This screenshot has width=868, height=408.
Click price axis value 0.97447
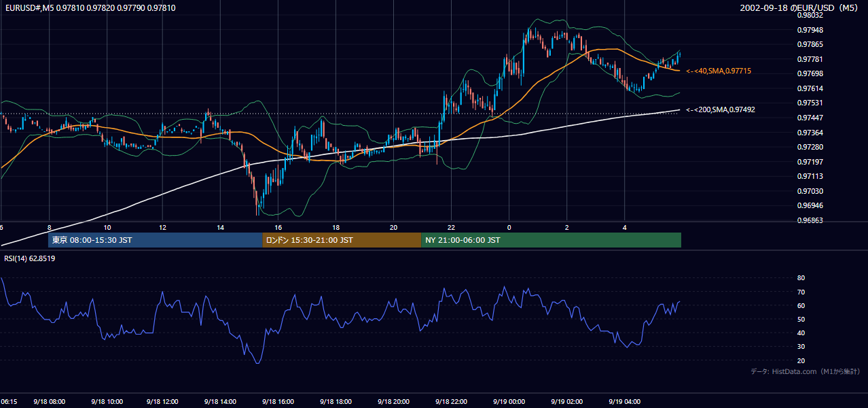[x=810, y=118]
